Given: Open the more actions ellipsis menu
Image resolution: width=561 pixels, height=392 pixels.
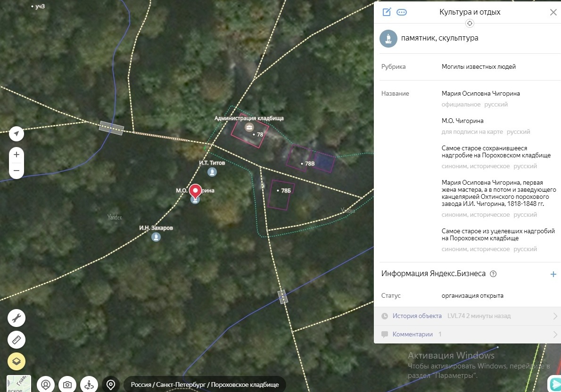Looking at the screenshot, I should tap(402, 12).
